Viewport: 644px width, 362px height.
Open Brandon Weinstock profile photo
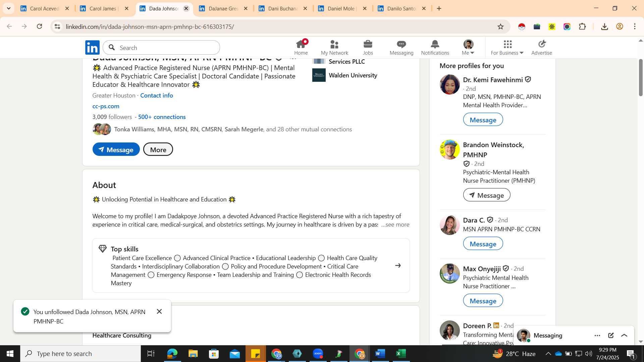449,149
